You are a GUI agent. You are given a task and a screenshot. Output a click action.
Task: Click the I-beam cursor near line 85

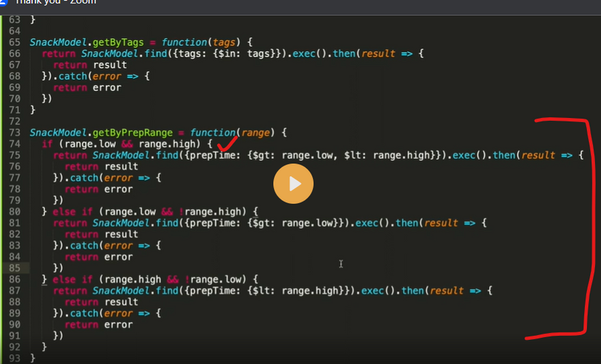pyautogui.click(x=340, y=264)
